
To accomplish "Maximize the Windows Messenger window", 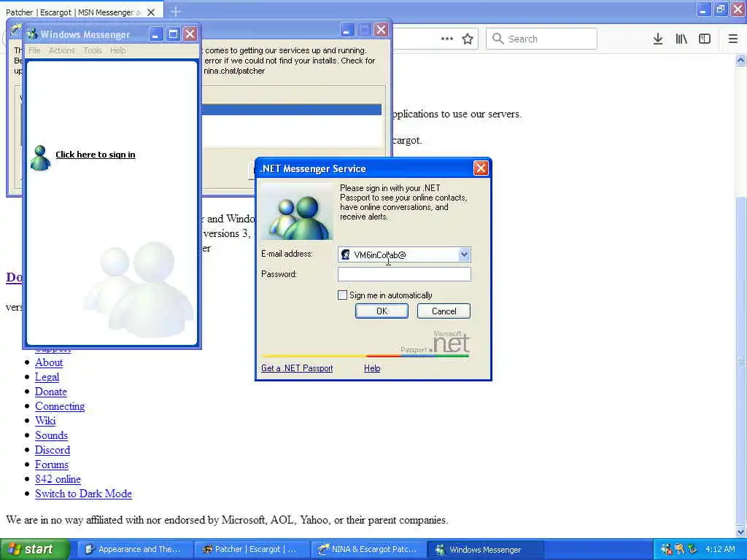I will pos(173,34).
